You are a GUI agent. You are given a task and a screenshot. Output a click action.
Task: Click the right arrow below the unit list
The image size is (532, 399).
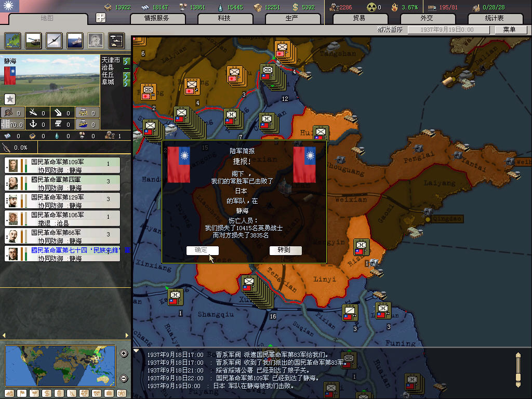click(x=127, y=335)
